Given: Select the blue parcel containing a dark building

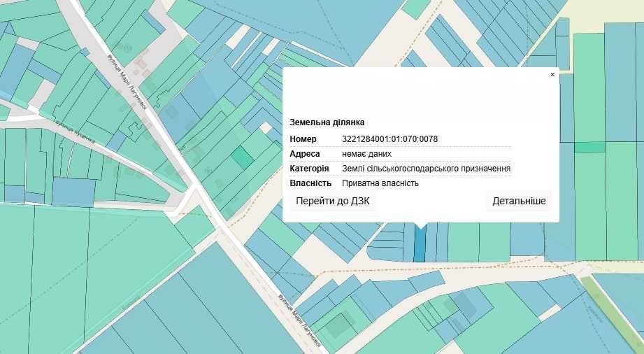Looking at the screenshot, I should point(468,306).
